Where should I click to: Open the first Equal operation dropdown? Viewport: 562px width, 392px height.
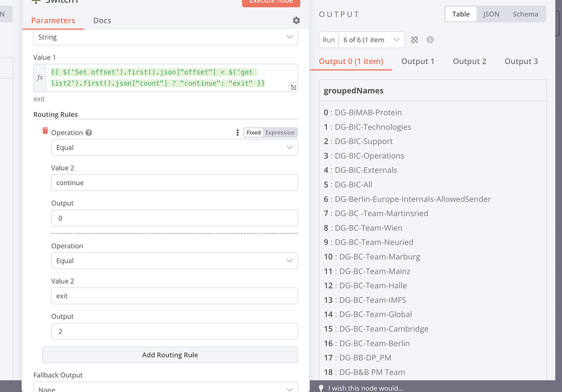pyautogui.click(x=174, y=147)
